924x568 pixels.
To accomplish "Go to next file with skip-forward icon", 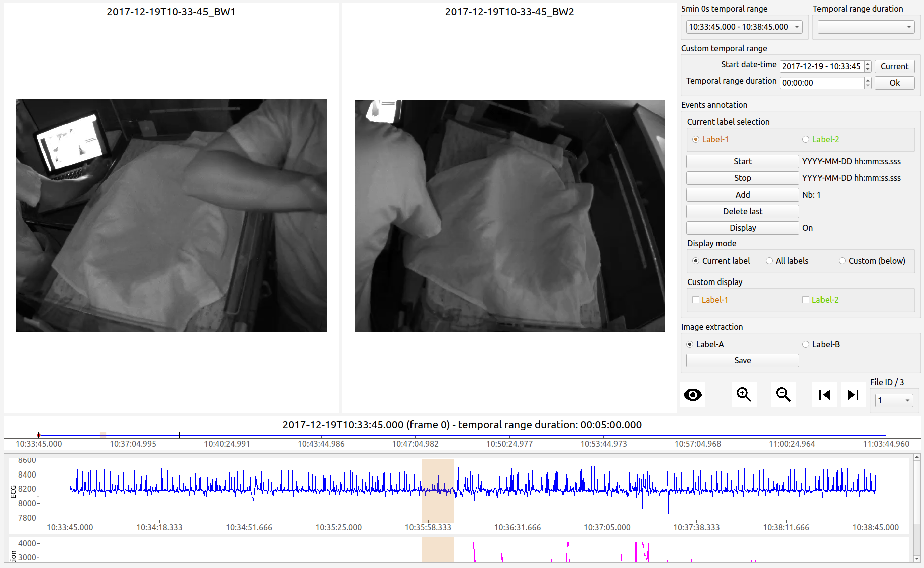I will tap(853, 395).
